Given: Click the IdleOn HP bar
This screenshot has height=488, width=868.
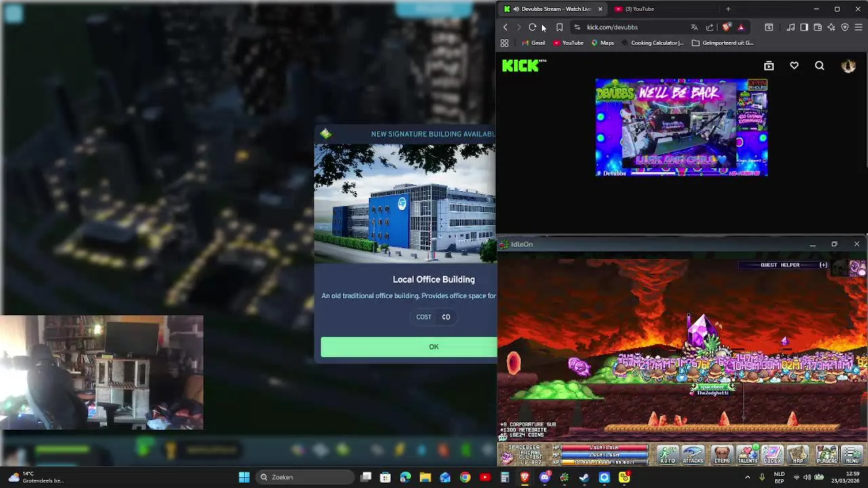Looking at the screenshot, I should coord(604,448).
